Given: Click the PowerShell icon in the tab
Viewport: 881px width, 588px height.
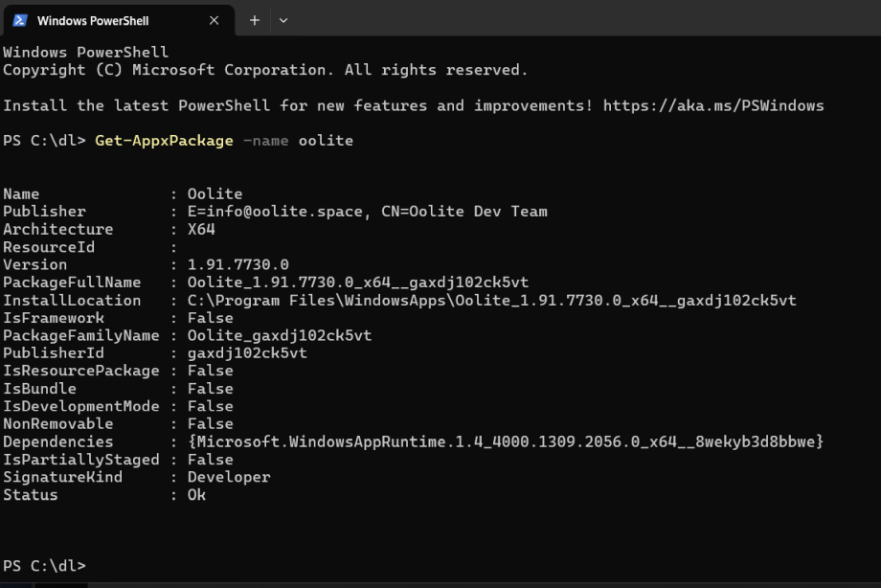Looking at the screenshot, I should pyautogui.click(x=20, y=21).
